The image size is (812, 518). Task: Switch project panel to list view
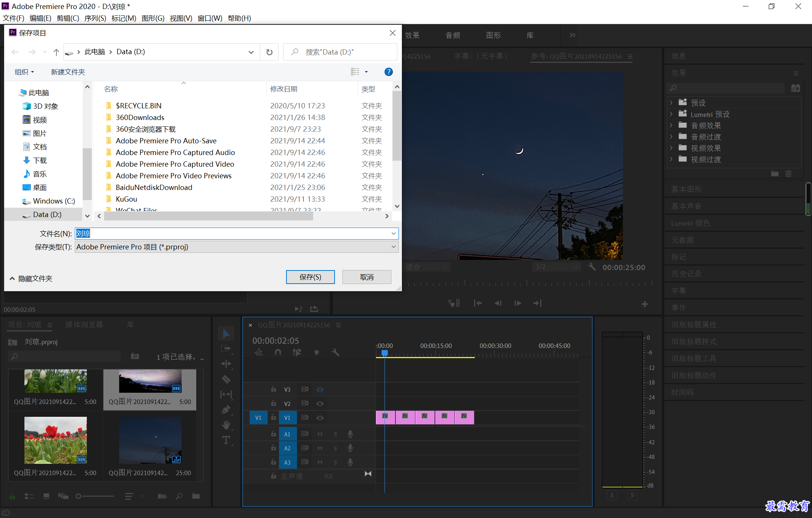29,496
